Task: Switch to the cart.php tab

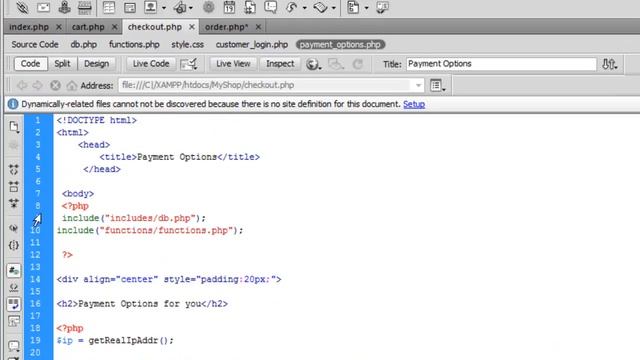Action: tap(88, 27)
